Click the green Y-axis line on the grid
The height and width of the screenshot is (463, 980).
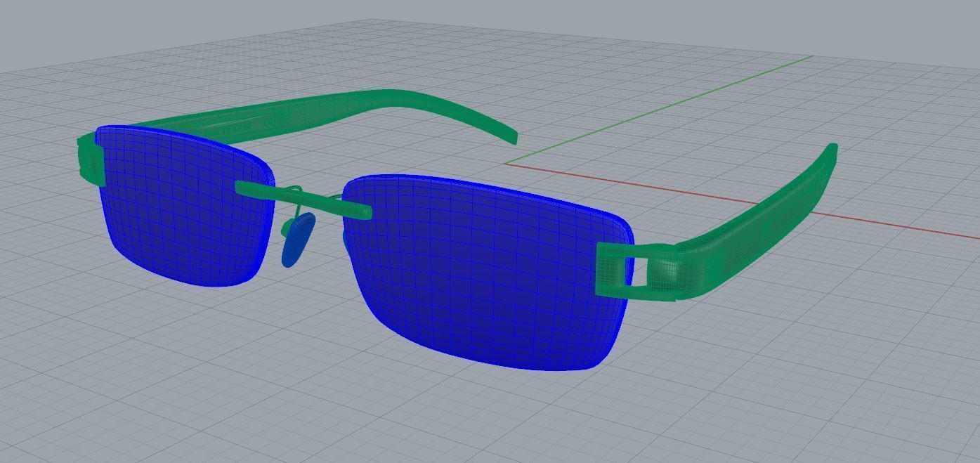click(x=660, y=109)
